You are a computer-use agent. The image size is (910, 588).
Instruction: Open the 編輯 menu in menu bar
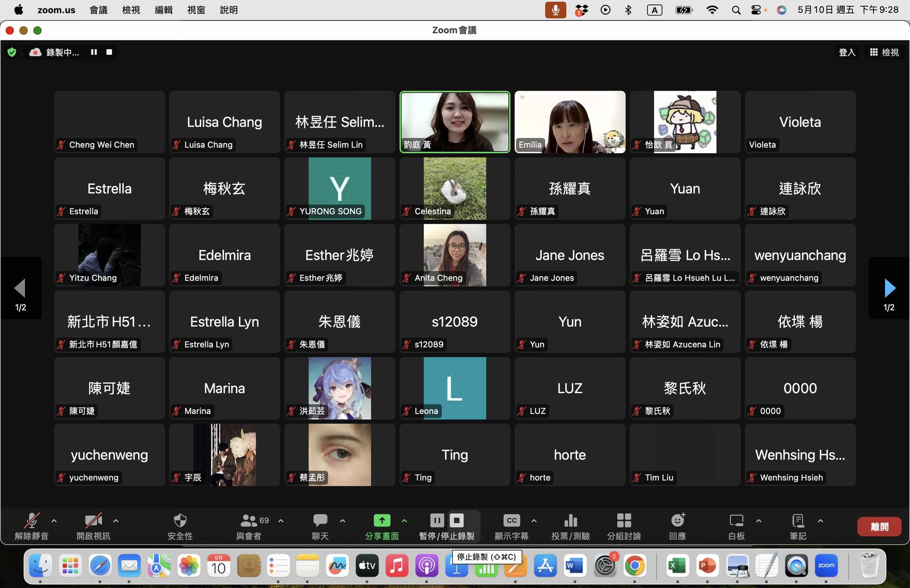164,10
